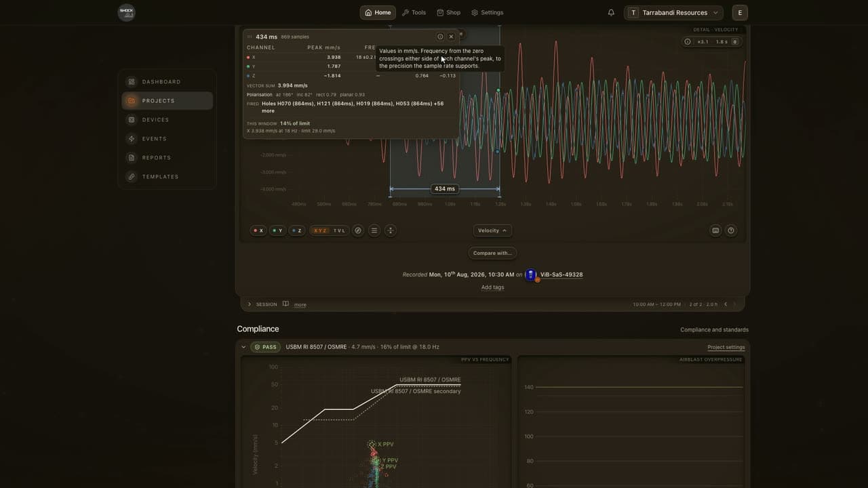
Task: Open the Tarrabandi Resources organization switcher
Action: point(673,12)
